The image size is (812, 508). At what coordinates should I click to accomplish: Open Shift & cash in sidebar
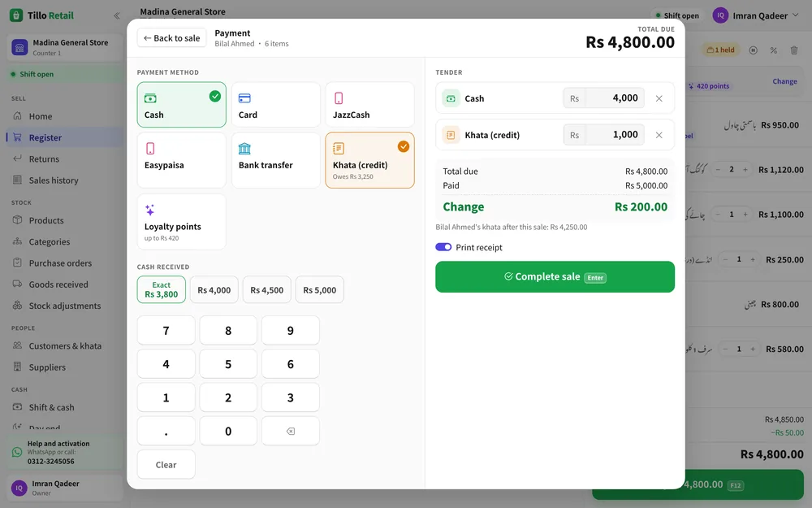[64, 407]
